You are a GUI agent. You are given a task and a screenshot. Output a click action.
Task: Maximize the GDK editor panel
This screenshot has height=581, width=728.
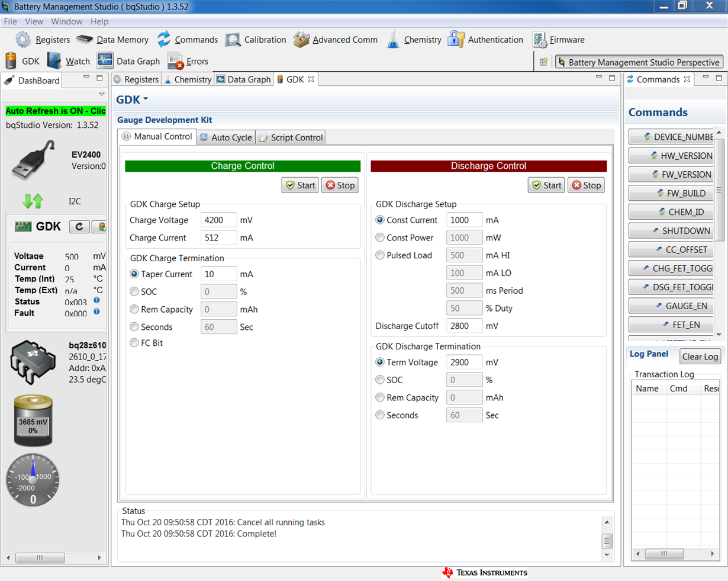(612, 78)
